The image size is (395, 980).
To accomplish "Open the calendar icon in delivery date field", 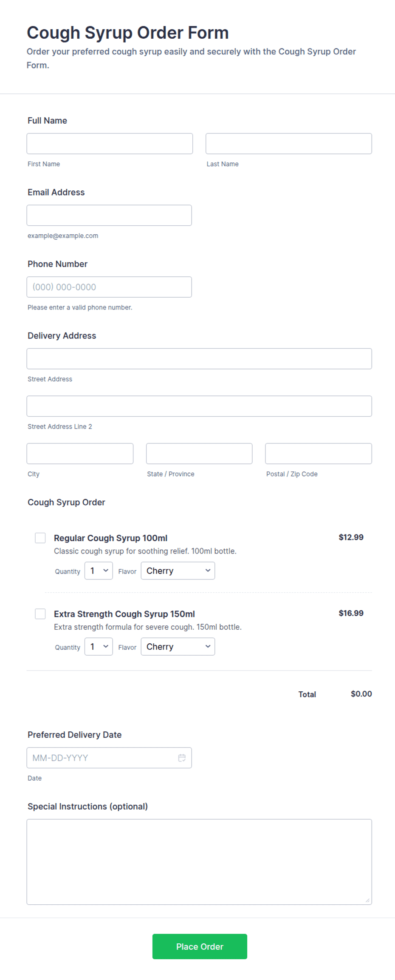I will click(x=182, y=758).
